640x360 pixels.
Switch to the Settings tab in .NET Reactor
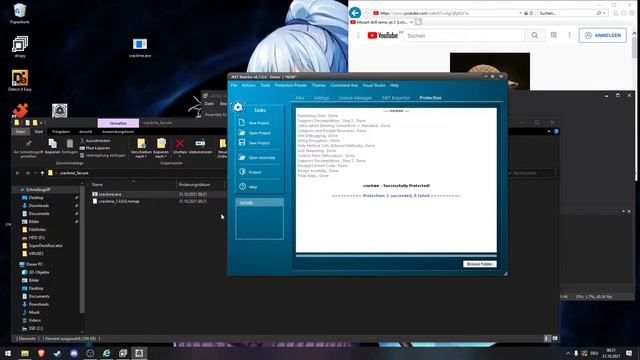(322, 98)
